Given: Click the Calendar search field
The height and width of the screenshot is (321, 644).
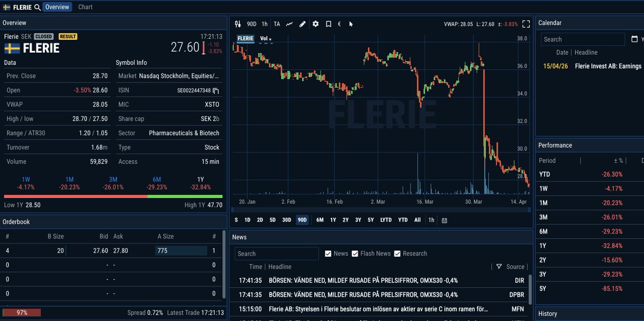Looking at the screenshot, I should [x=582, y=39].
